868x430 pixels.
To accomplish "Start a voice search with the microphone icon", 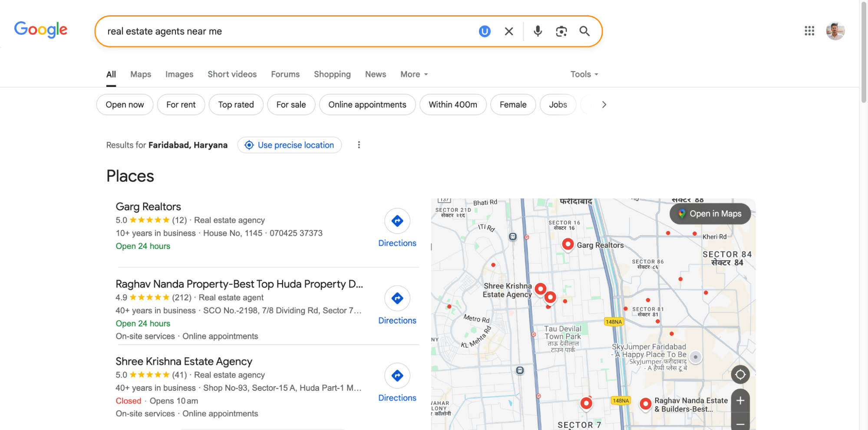I will [538, 31].
